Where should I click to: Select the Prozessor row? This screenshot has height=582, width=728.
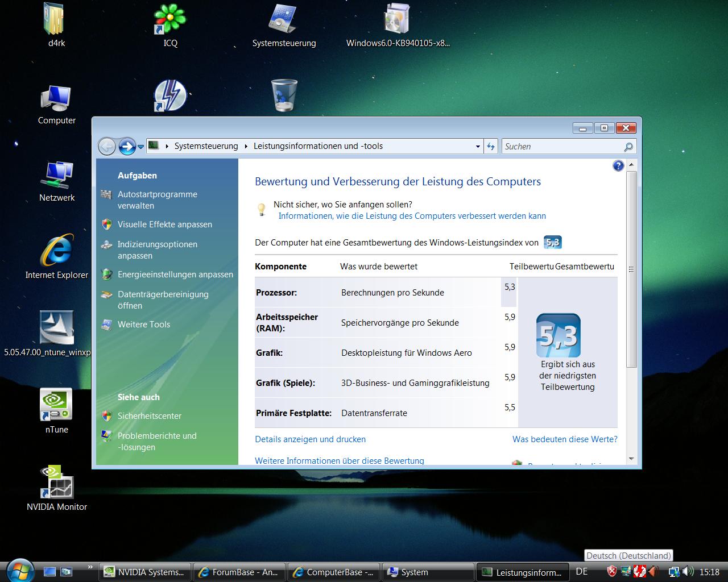(386, 292)
